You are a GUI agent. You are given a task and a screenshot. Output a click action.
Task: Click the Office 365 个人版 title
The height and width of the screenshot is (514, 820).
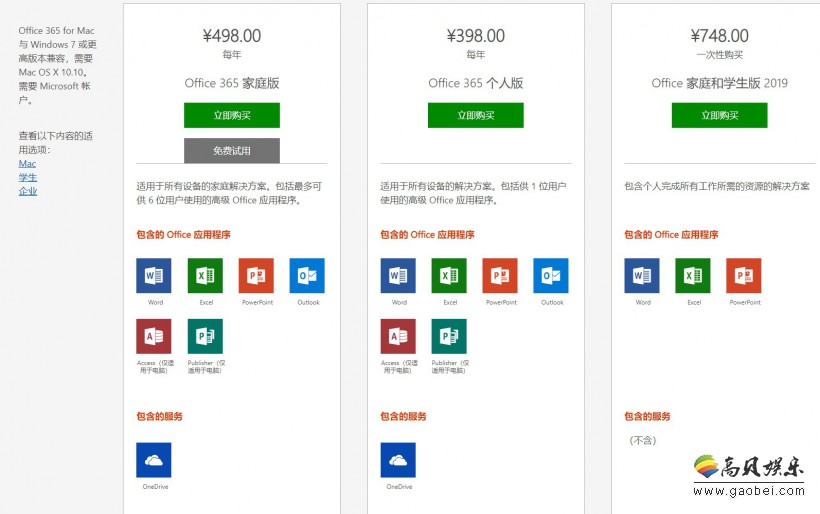475,83
